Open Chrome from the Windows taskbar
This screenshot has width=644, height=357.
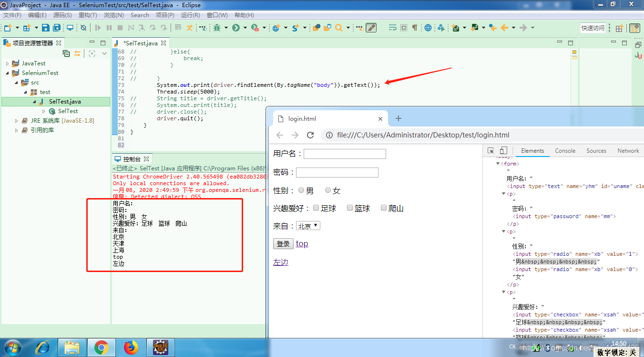pyautogui.click(x=101, y=347)
